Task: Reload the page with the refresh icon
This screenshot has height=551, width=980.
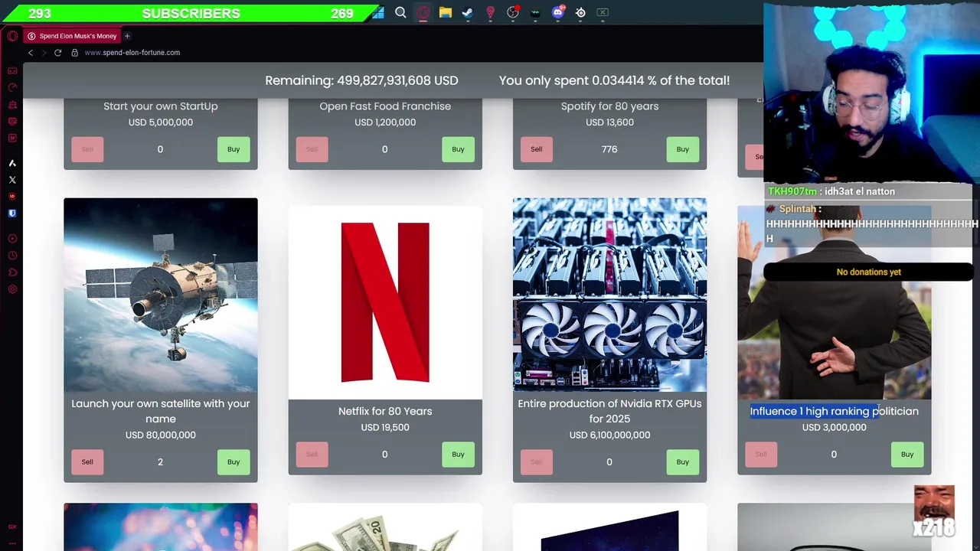Action: 57,53
